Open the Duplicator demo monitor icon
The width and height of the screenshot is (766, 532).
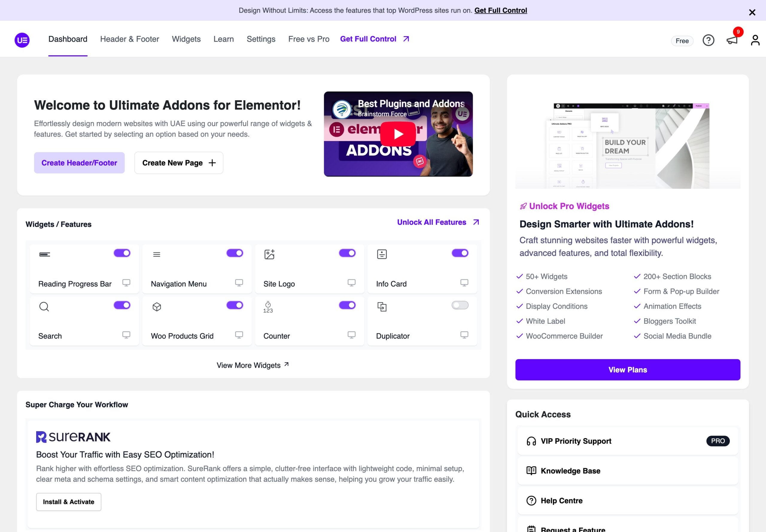click(464, 335)
